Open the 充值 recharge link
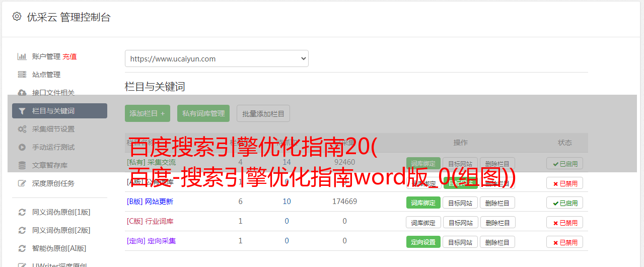This screenshot has height=267, width=644. point(69,56)
